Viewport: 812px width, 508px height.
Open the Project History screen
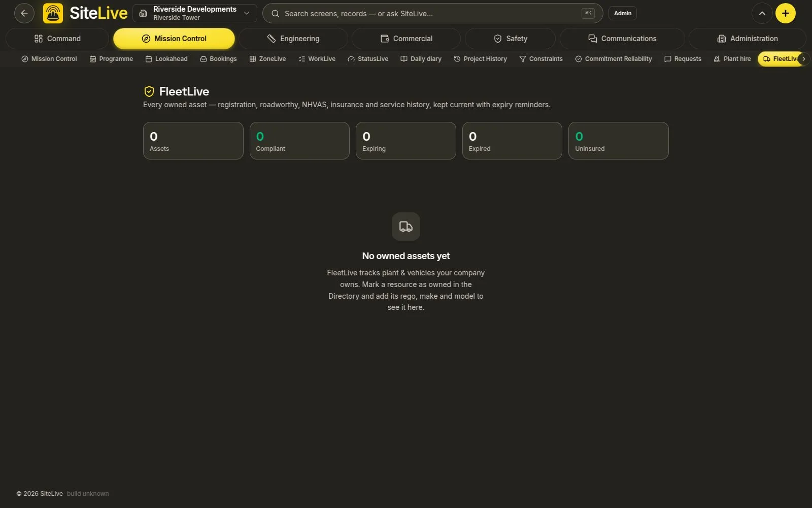click(x=480, y=59)
